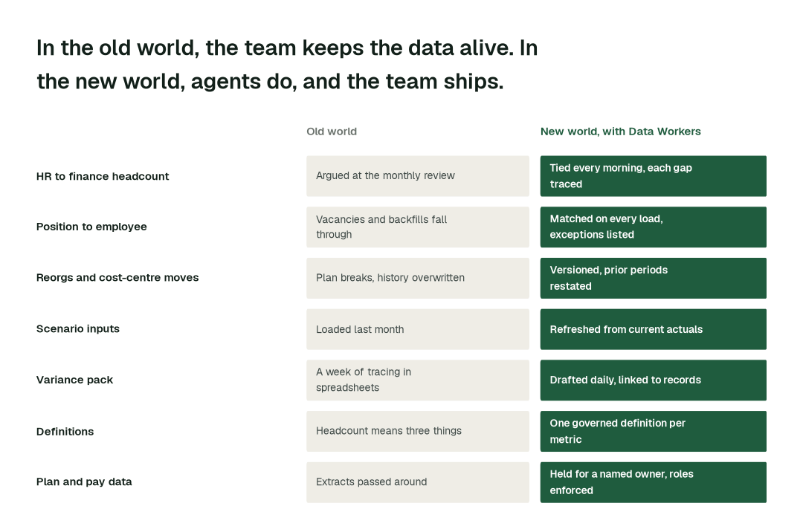803x532 pixels.
Task: Click 'Held for a named owner, roles enforced' card
Action: (x=653, y=482)
